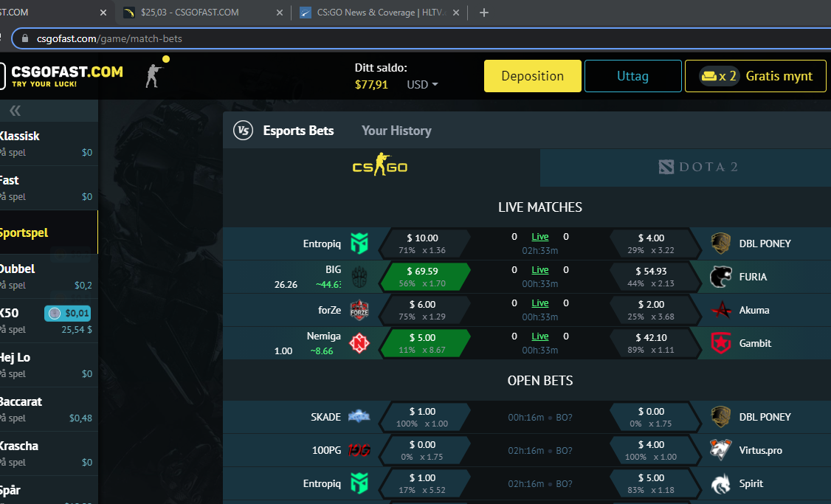Open Dubbel game in sidebar
This screenshot has height=504, width=831.
(48, 277)
